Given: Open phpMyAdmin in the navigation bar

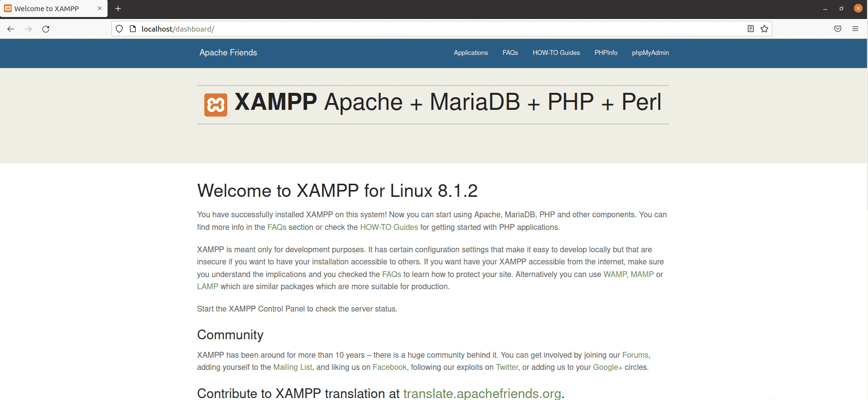Looking at the screenshot, I should (x=651, y=53).
